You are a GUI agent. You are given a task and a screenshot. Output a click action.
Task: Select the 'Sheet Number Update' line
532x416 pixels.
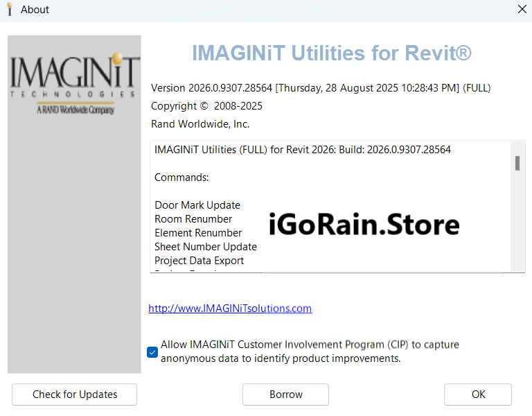click(206, 247)
